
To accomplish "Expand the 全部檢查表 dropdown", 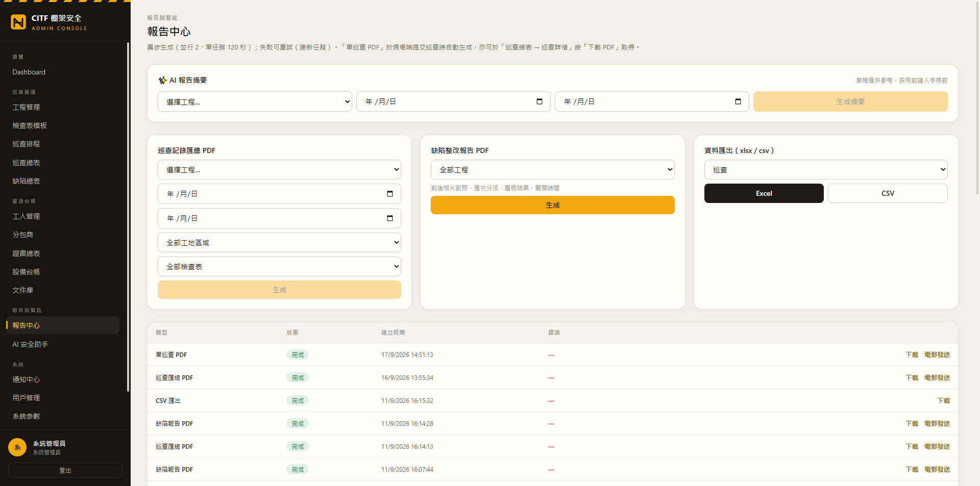I will [x=279, y=267].
